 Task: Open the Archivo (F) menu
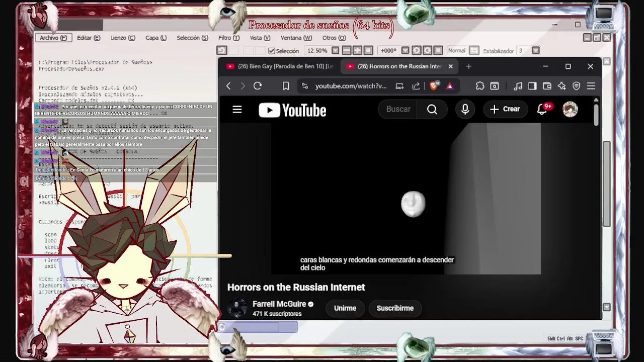pos(53,38)
